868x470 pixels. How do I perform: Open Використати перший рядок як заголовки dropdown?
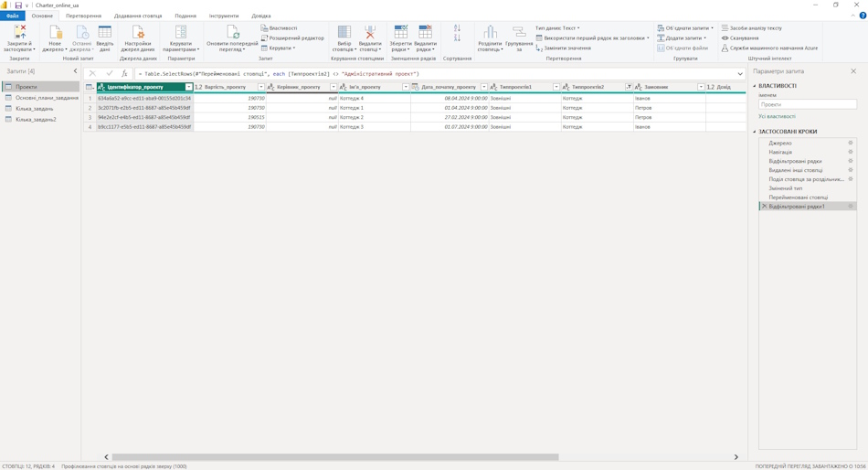[x=592, y=37]
